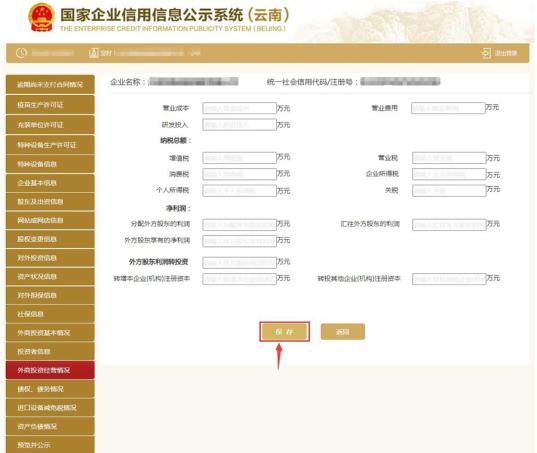Open 债权、债务情况 in sidebar
Screen dimensions: 537x453
[50, 389]
